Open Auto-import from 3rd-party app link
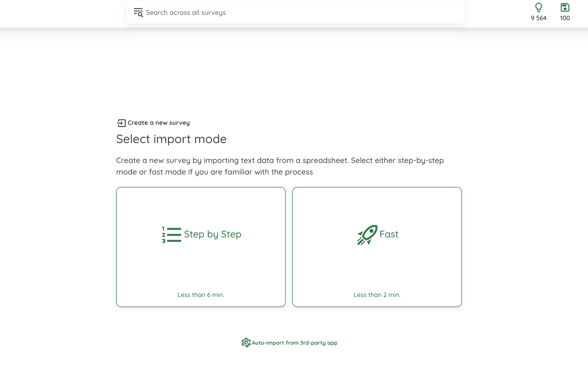Screen dimensions: 588x392 (x=295, y=343)
